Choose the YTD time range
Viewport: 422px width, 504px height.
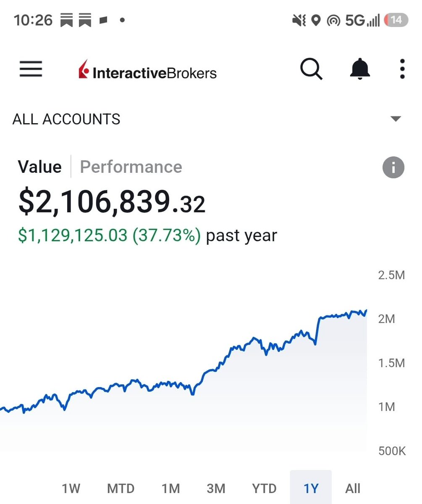tap(264, 488)
